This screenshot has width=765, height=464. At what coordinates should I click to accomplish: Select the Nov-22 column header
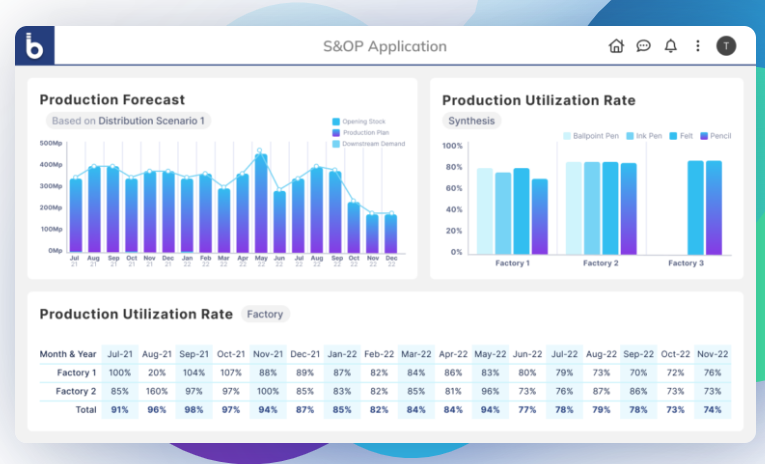coord(712,354)
